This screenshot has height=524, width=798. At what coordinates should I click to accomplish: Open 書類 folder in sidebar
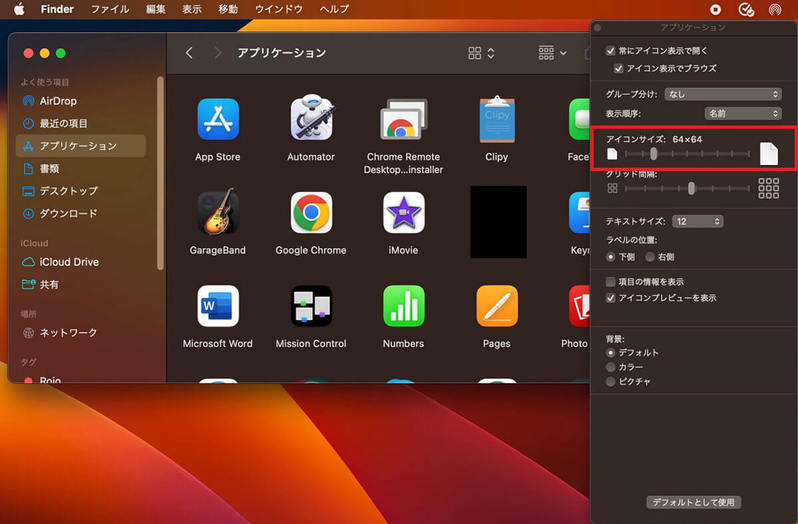click(x=81, y=168)
